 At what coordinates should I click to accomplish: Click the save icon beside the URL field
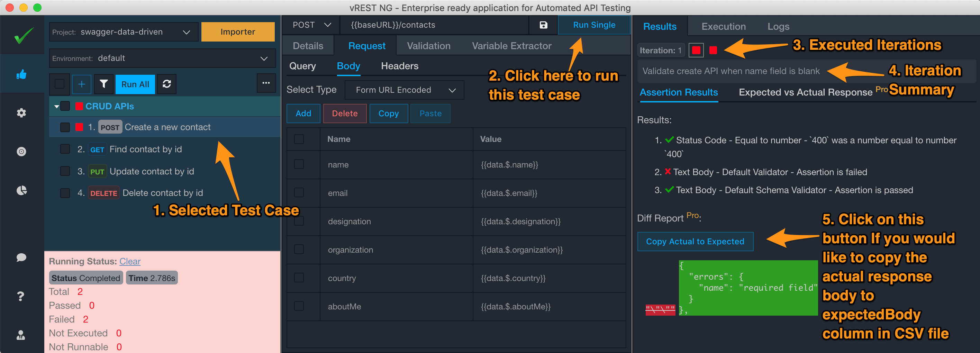543,25
